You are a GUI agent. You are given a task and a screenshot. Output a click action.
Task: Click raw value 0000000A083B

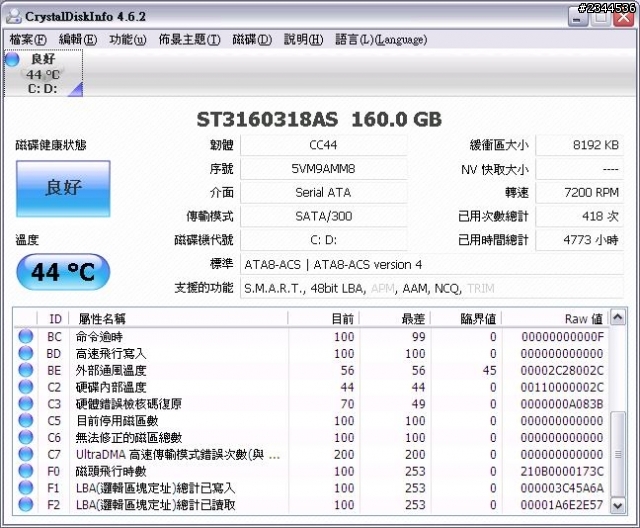click(x=562, y=404)
